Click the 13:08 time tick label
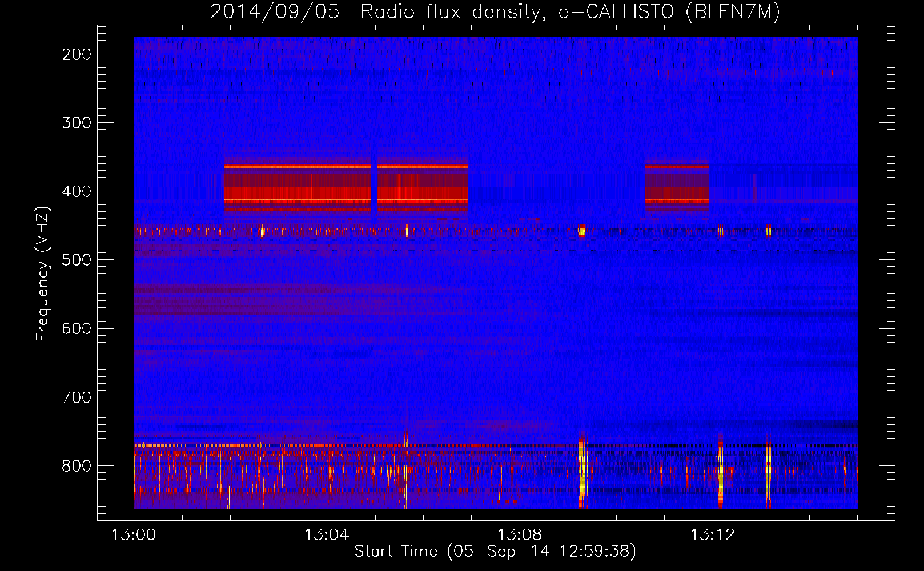The height and width of the screenshot is (571, 924). point(520,535)
